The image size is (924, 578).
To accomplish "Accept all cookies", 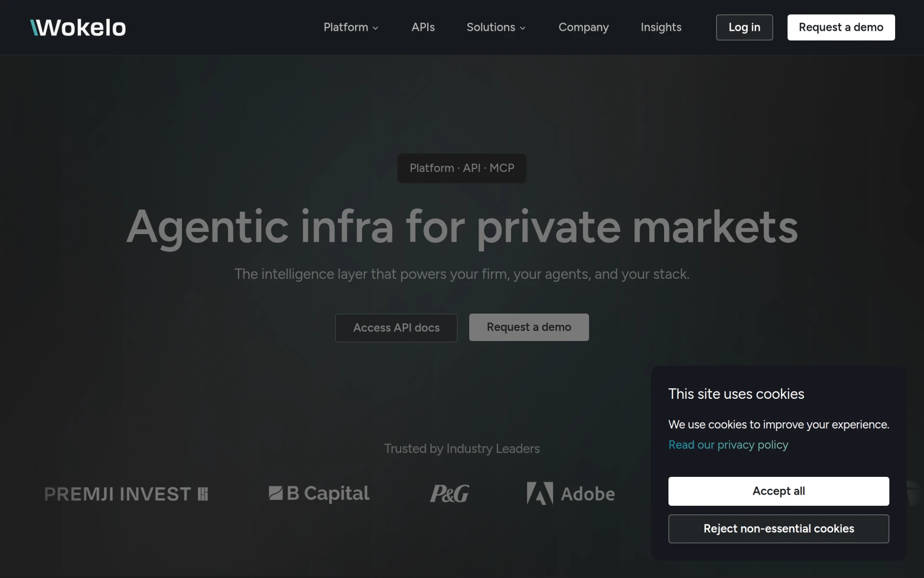I will pyautogui.click(x=778, y=491).
